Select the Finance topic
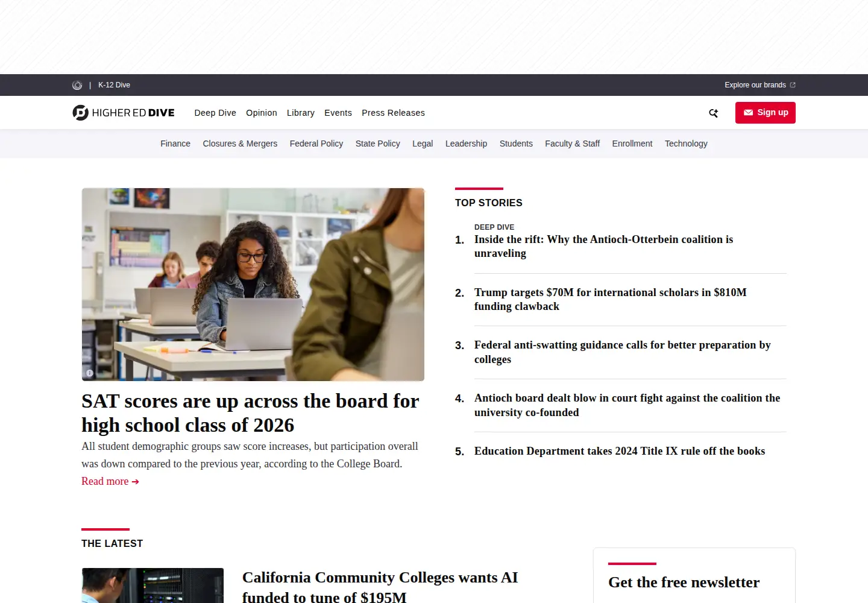 coord(175,144)
